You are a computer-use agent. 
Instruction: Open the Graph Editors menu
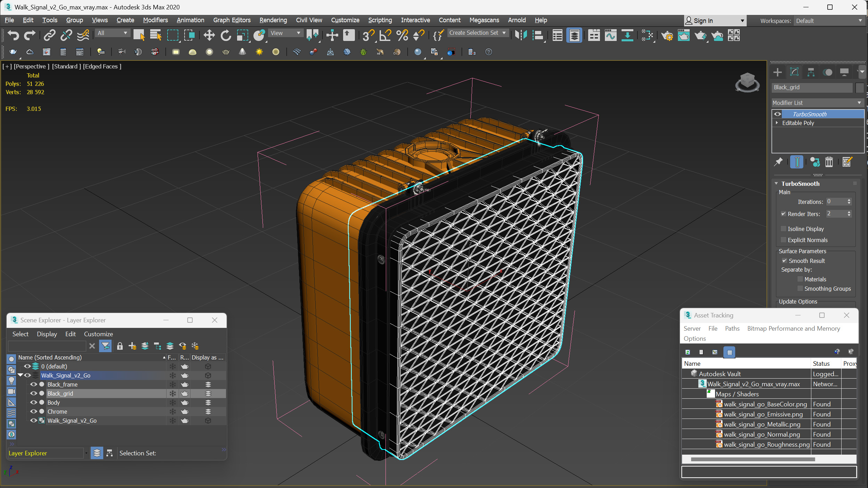[x=232, y=20]
